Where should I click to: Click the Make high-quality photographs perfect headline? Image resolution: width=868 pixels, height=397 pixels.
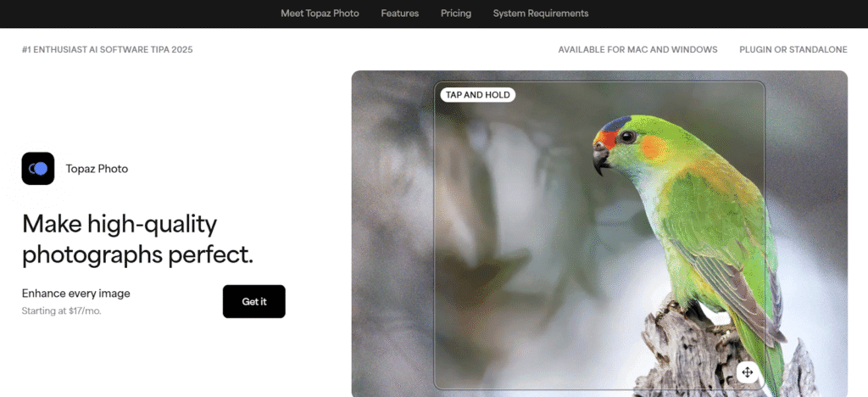pyautogui.click(x=137, y=239)
